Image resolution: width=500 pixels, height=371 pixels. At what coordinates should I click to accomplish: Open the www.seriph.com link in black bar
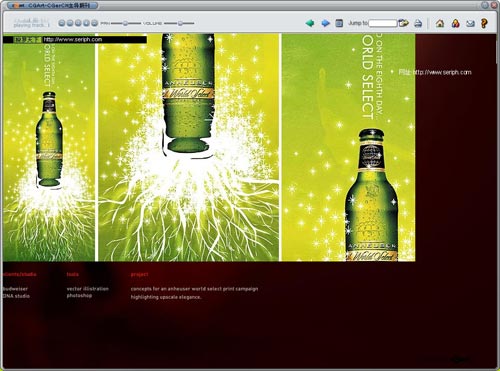pyautogui.click(x=73, y=39)
